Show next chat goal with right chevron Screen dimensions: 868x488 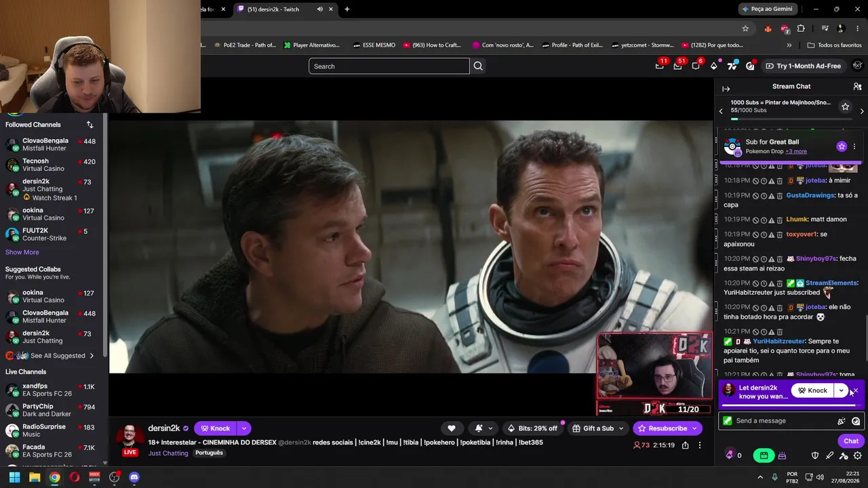pyautogui.click(x=862, y=111)
